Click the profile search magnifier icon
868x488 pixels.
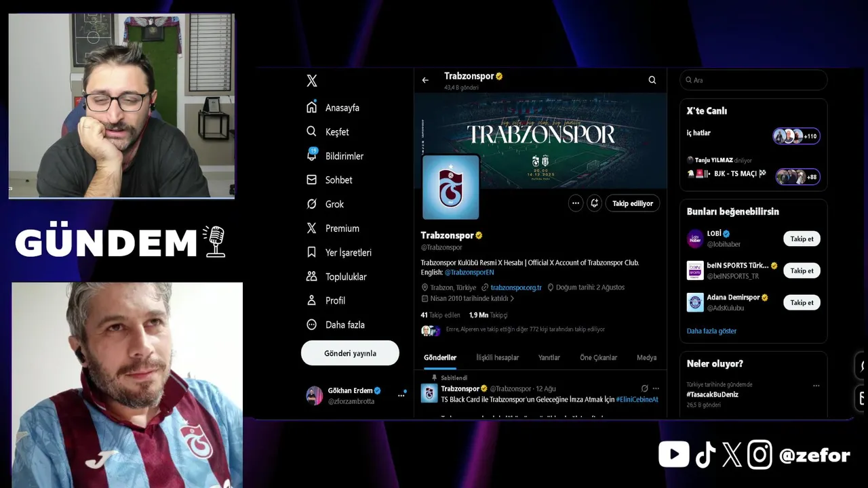[x=652, y=80]
